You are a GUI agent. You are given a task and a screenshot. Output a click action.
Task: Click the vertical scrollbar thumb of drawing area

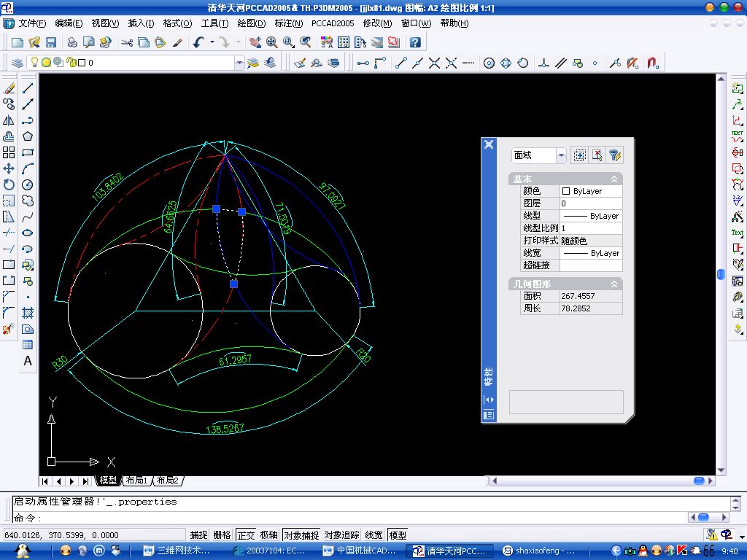coord(721,274)
